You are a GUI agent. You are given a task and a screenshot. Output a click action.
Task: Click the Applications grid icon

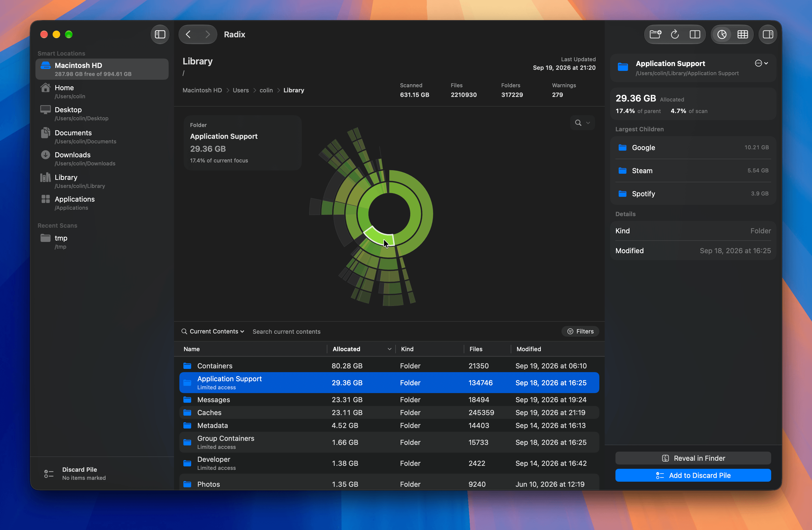coord(45,199)
